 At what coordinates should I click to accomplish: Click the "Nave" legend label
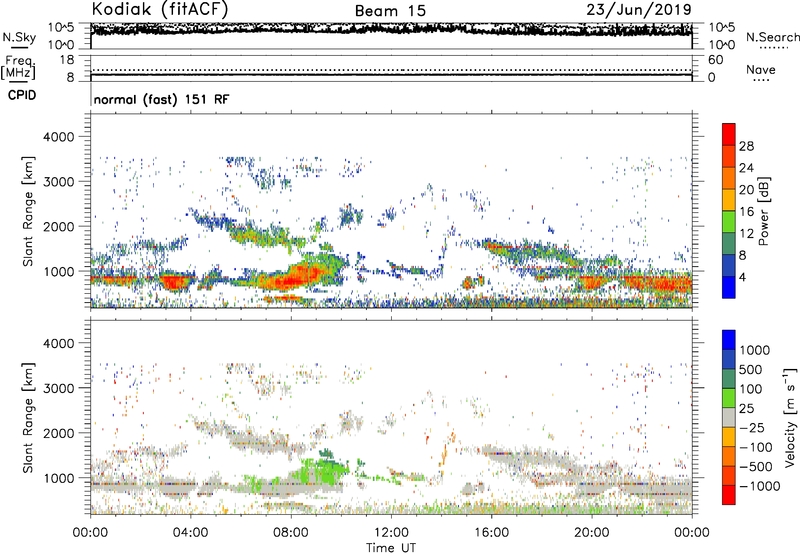click(761, 69)
